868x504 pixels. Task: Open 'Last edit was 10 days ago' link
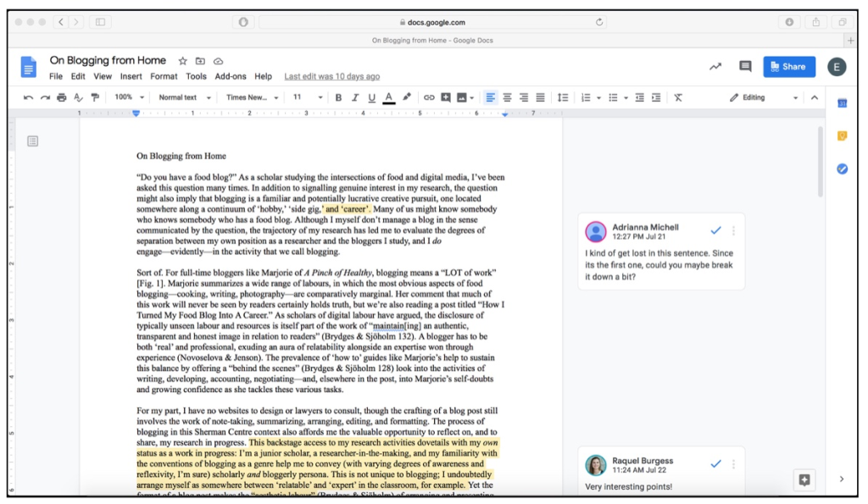tap(331, 76)
